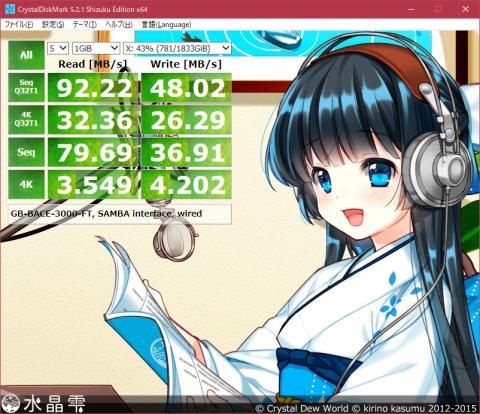Open the 設定(S) menu
The width and height of the screenshot is (480, 414).
tap(53, 25)
